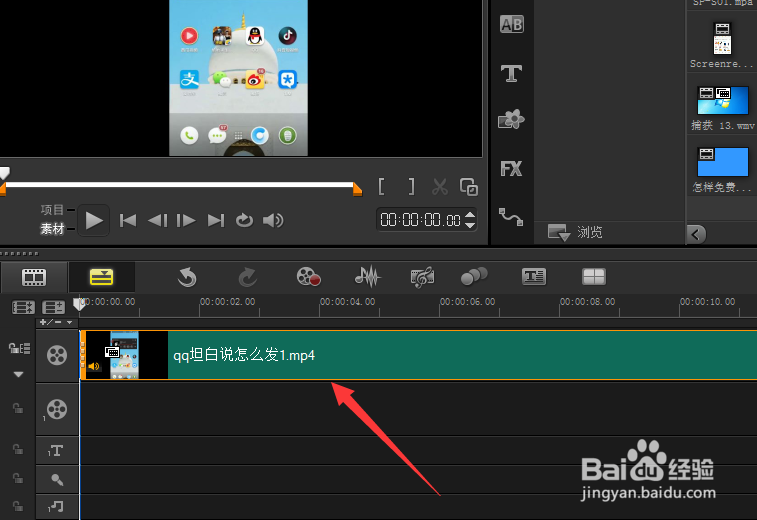Toggle ripple editing icon on video track
Image resolution: width=757 pixels, height=520 pixels.
(x=19, y=348)
